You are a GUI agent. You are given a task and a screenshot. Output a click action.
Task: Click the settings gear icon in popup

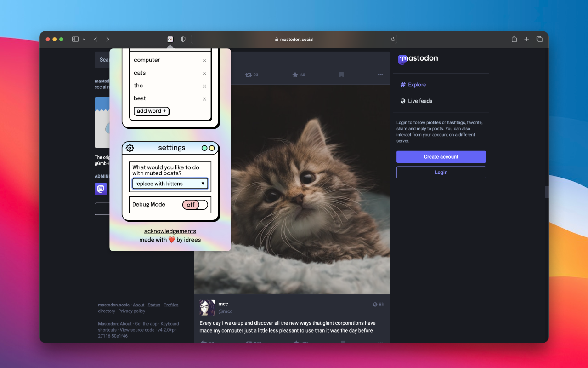[130, 148]
